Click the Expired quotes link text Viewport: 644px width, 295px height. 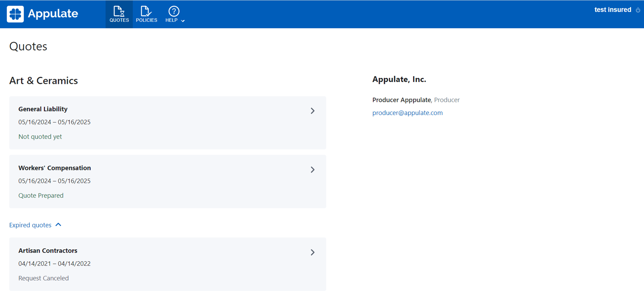[30, 225]
